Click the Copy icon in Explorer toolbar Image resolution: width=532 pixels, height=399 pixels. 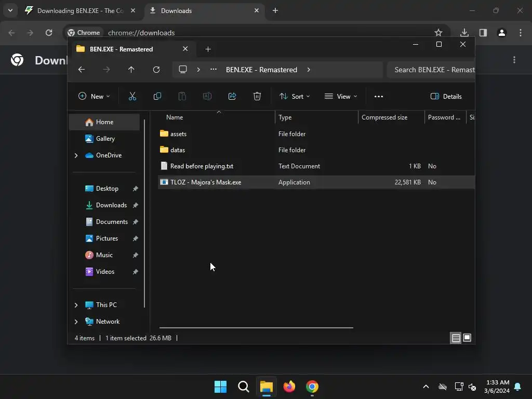[157, 96]
